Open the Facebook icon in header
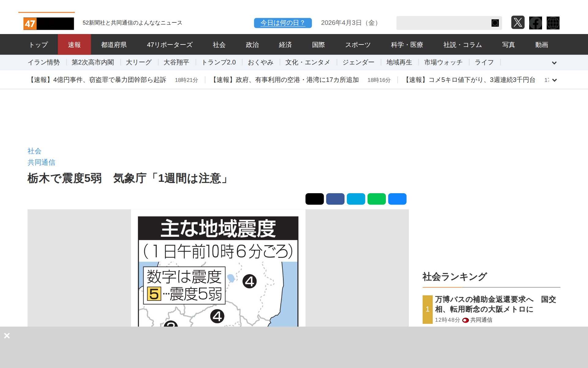 point(535,23)
